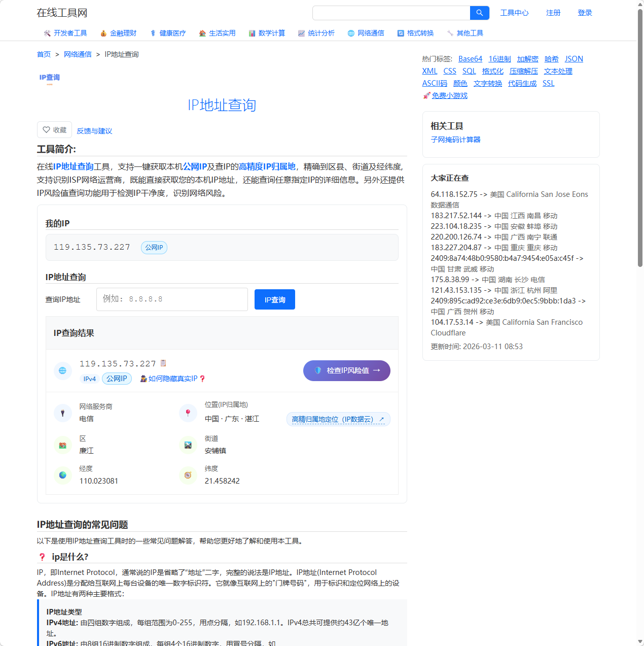Click the 检查IP风险值 gradient button
This screenshot has height=646, width=644.
[346, 370]
